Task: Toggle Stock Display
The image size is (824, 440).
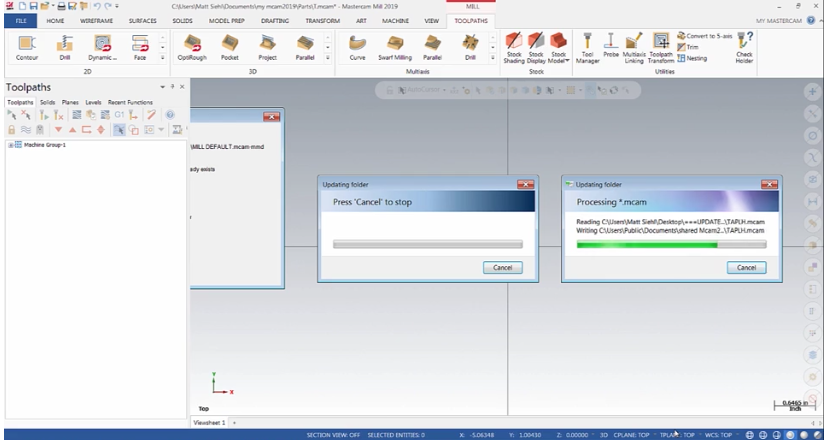Action: (536, 48)
